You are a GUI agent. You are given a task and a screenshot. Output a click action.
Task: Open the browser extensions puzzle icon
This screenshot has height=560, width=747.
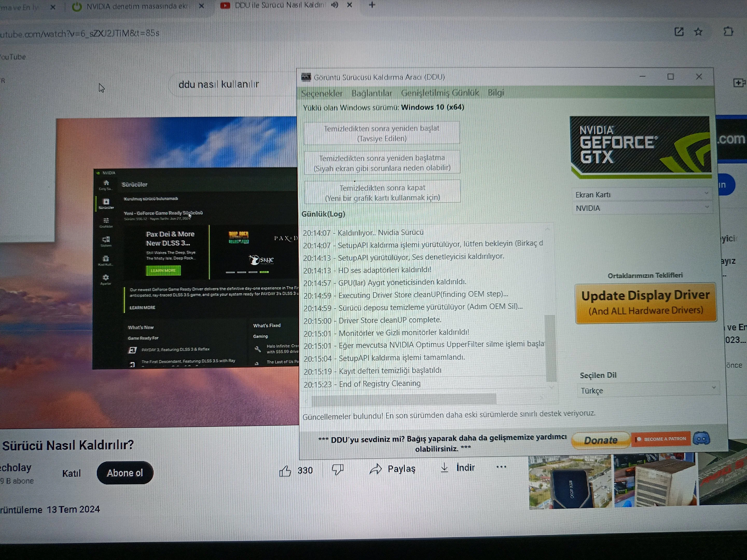[728, 31]
